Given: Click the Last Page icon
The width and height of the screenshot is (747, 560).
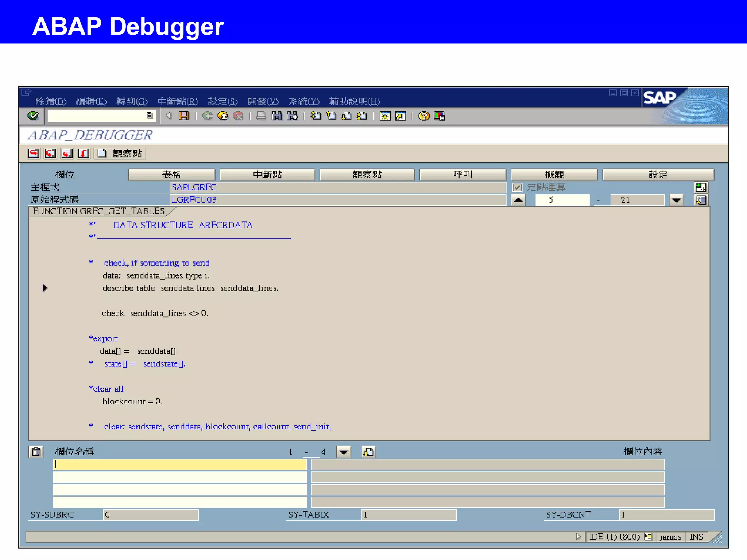Looking at the screenshot, I should [362, 116].
